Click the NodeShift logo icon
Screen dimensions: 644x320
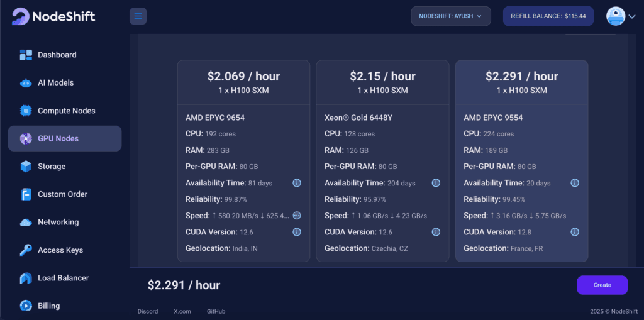pos(20,16)
